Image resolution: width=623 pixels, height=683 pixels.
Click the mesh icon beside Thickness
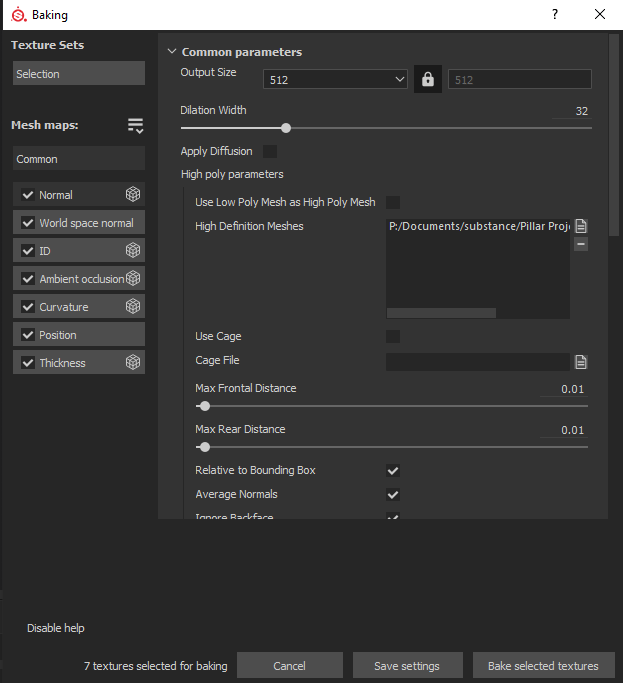[x=133, y=362]
